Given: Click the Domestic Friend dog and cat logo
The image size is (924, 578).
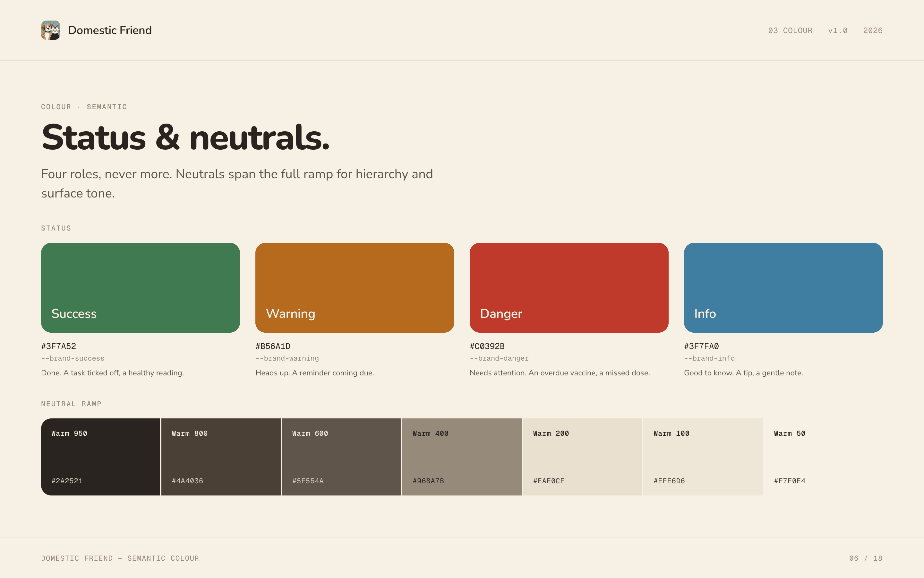Looking at the screenshot, I should [x=51, y=30].
